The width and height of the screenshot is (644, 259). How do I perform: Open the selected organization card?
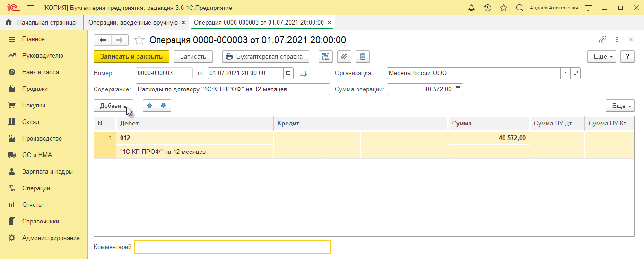coord(575,73)
